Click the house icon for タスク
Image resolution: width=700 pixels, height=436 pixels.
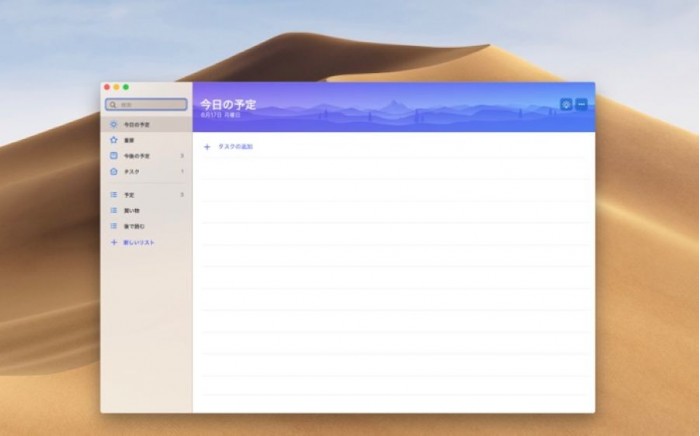point(113,172)
